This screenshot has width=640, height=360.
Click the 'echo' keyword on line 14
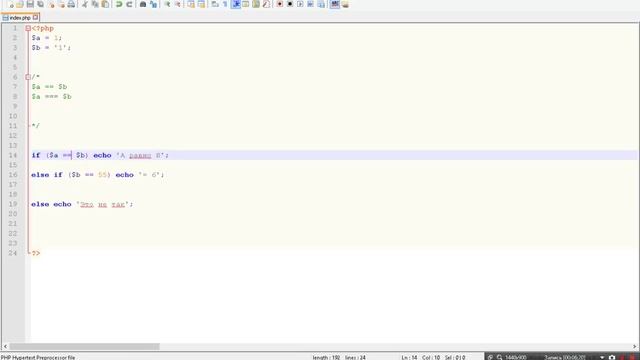tap(102, 155)
